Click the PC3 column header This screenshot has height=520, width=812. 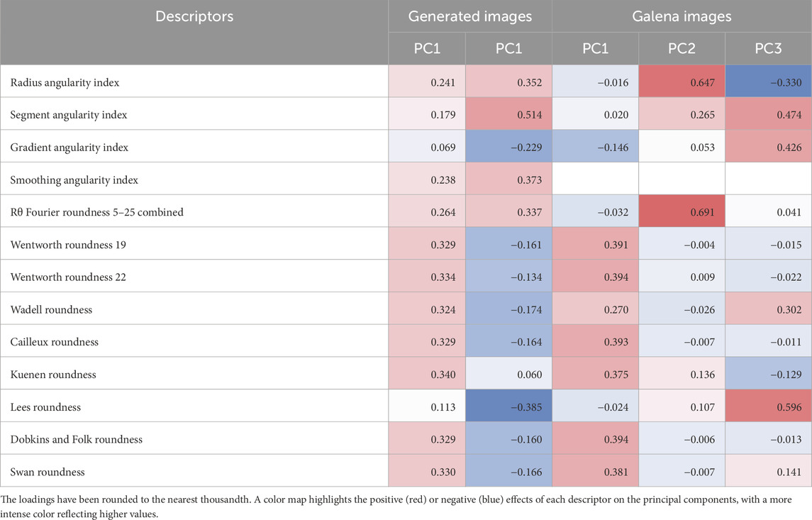click(768, 49)
